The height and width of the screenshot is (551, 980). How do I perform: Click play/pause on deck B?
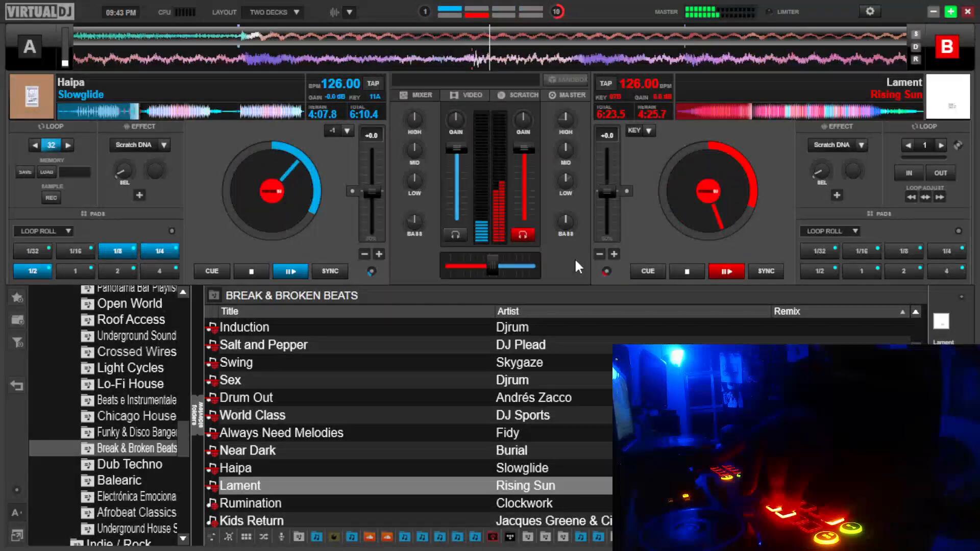(x=726, y=271)
